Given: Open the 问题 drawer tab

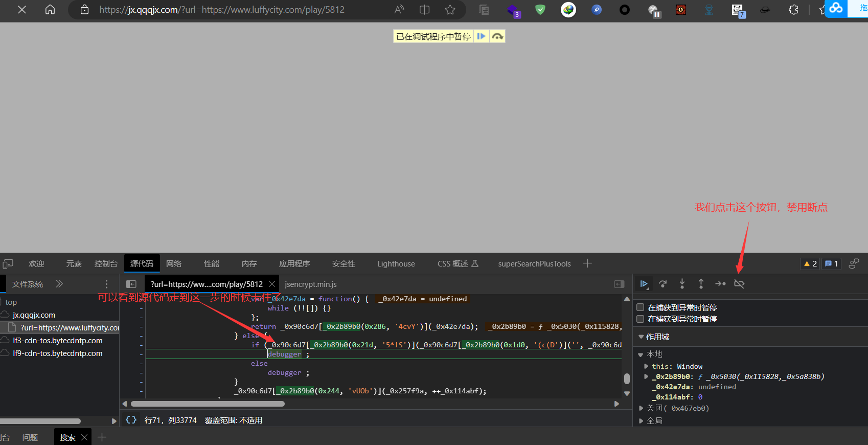Looking at the screenshot, I should click(30, 437).
